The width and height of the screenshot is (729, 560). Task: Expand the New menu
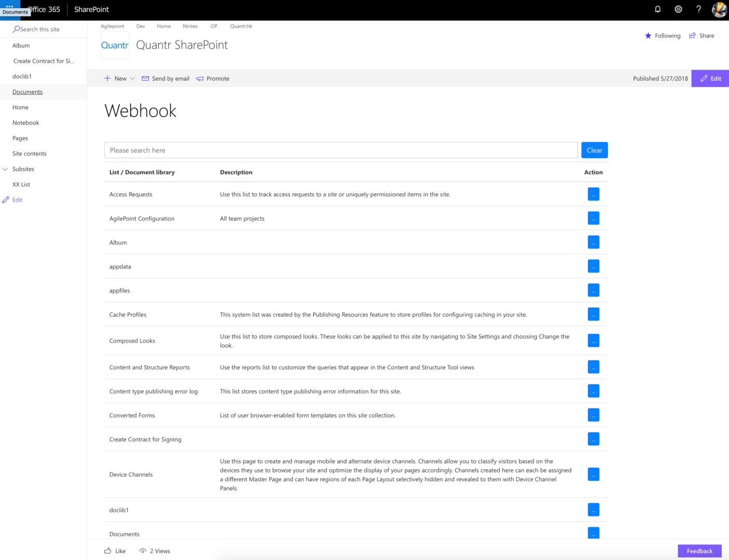(x=119, y=78)
